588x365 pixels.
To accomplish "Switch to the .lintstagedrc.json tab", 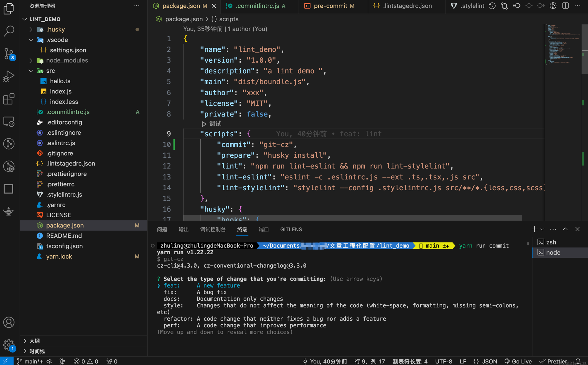I will [406, 6].
